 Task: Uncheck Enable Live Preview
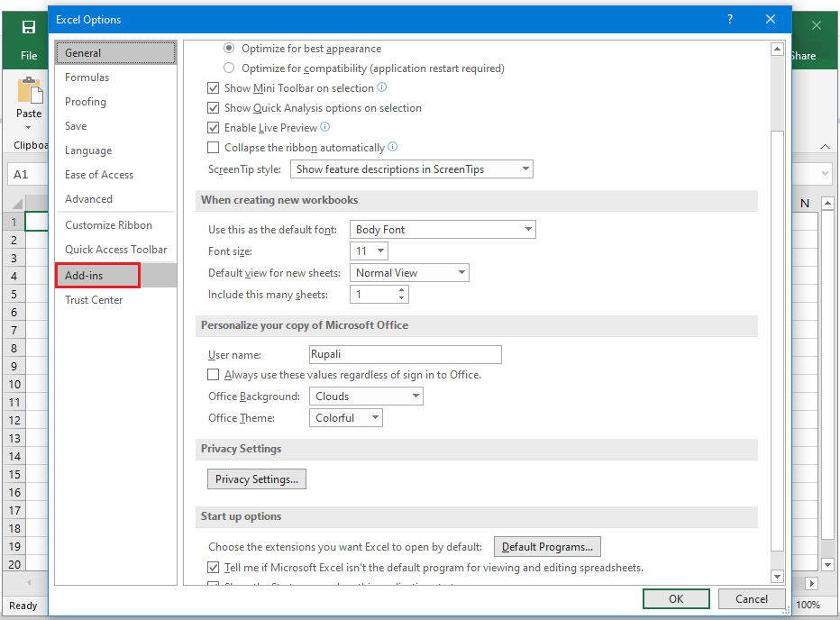pos(214,128)
